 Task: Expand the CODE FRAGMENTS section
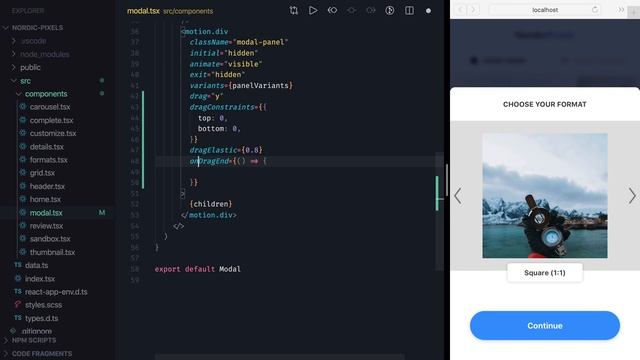coord(6,353)
